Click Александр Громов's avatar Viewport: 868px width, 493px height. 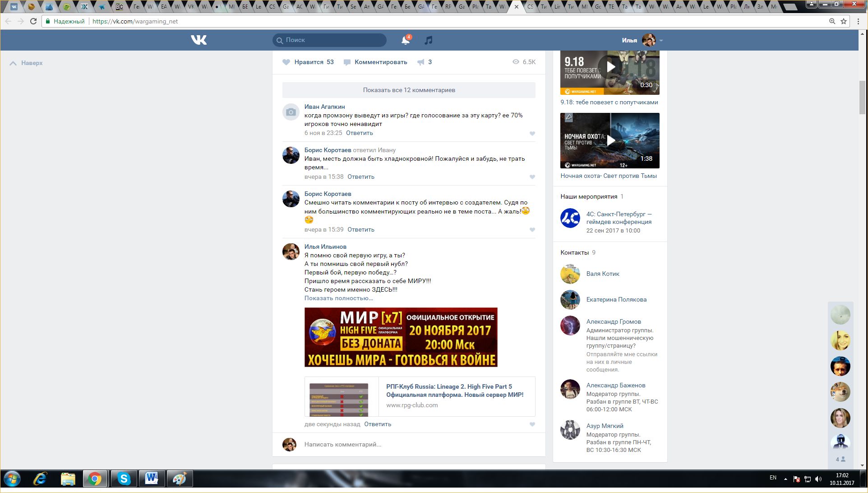tap(570, 326)
